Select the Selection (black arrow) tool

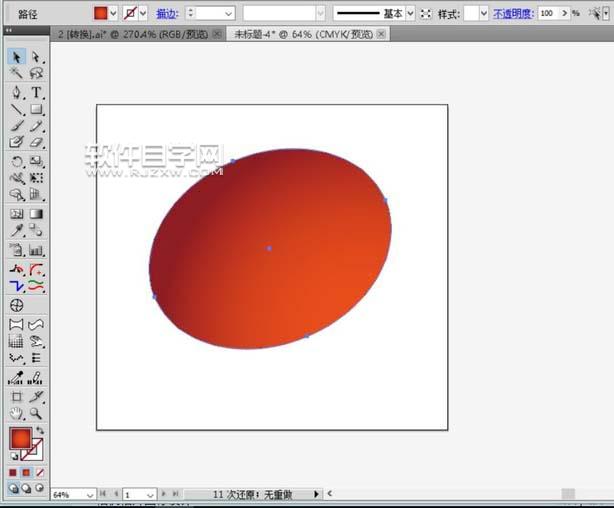tap(16, 57)
